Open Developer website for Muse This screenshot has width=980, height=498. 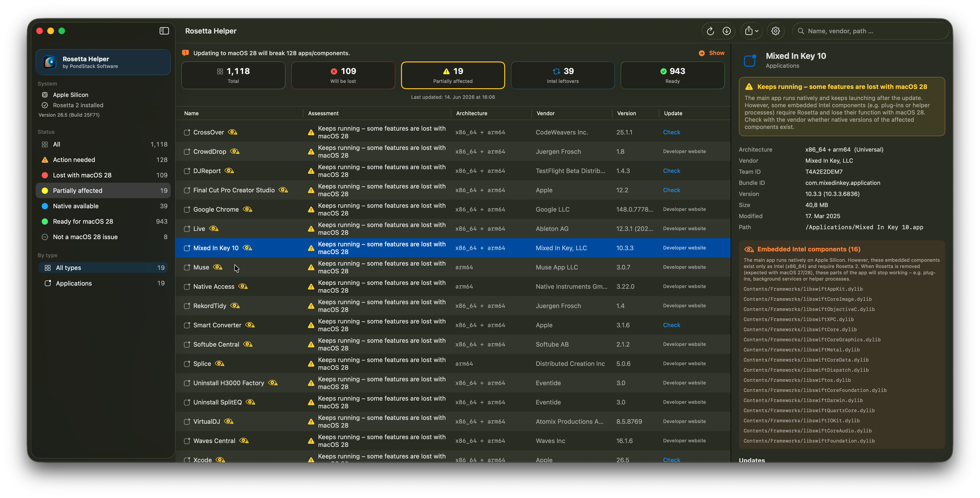684,267
